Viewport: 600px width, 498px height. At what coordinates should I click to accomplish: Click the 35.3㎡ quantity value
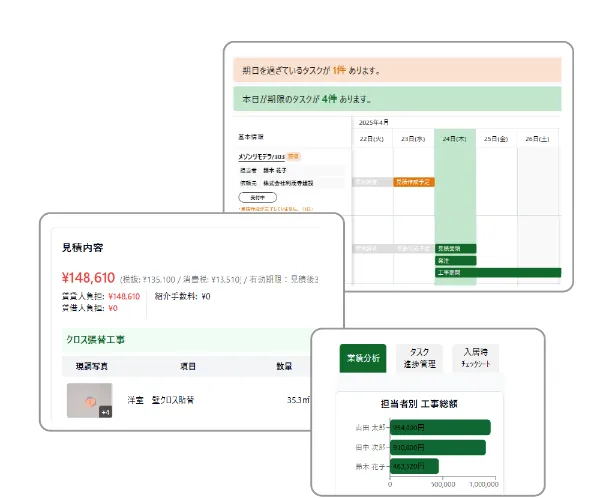click(x=298, y=400)
